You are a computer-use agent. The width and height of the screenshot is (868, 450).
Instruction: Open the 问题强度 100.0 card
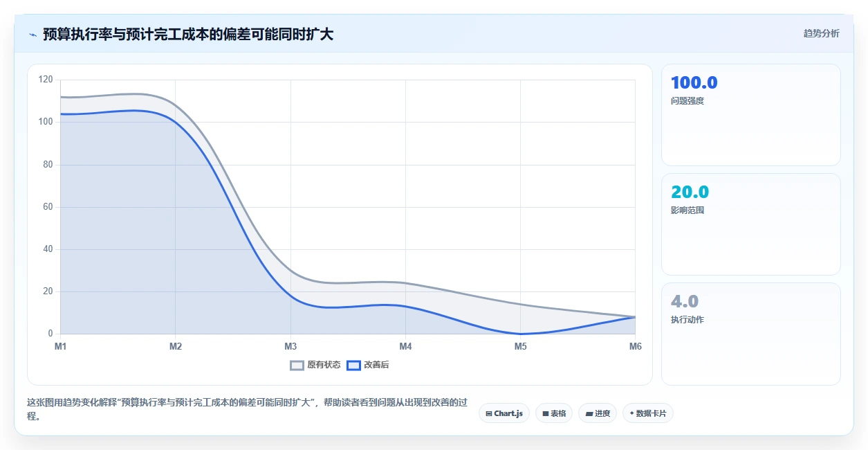[751, 115]
